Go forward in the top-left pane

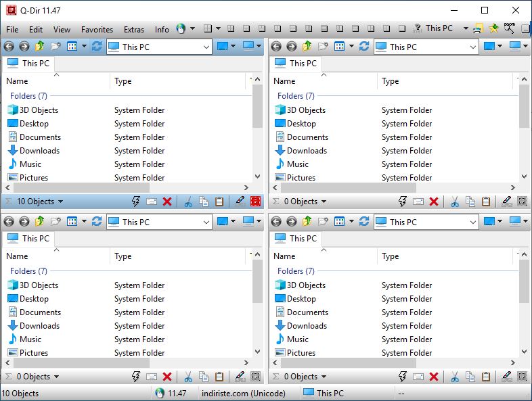(24, 46)
